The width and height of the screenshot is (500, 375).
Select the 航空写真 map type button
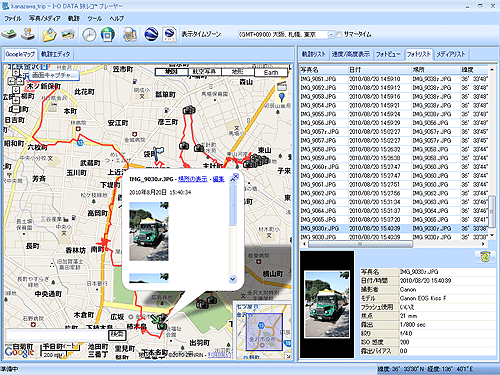tap(205, 72)
